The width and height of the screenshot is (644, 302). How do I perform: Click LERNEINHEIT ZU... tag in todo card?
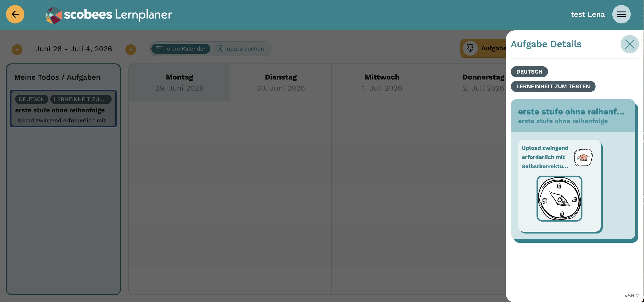(x=81, y=99)
